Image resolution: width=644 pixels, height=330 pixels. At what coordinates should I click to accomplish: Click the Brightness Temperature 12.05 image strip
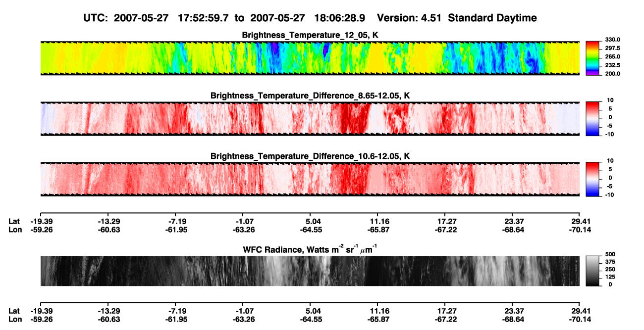pos(310,58)
